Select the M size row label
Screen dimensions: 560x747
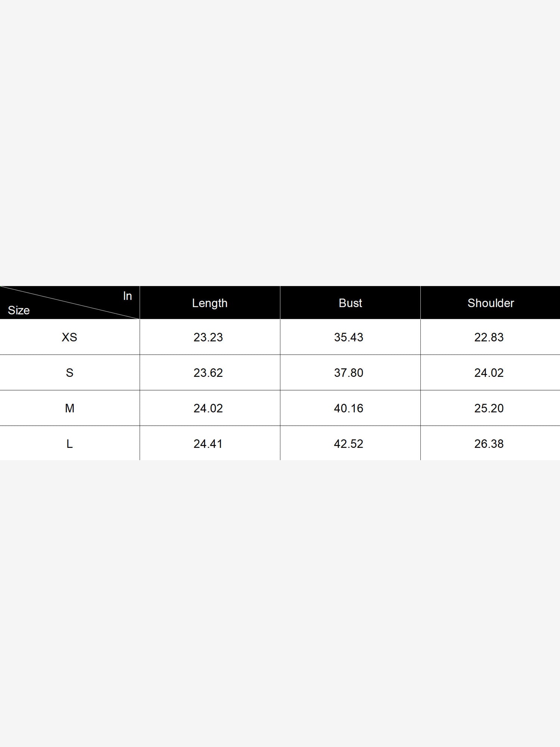[x=69, y=408]
